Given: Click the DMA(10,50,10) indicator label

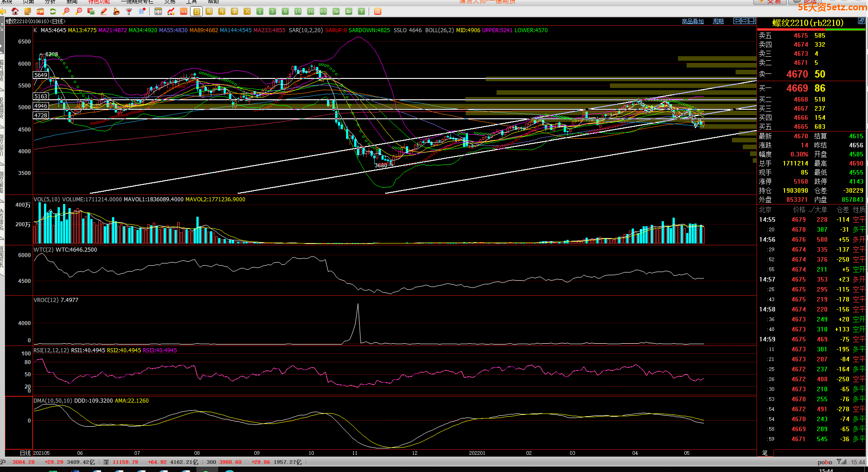Looking at the screenshot, I should [x=53, y=401].
